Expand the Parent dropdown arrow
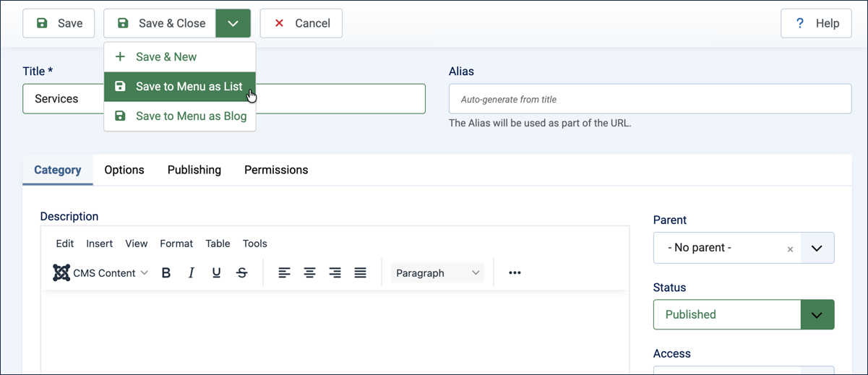This screenshot has width=868, height=375. pos(817,248)
